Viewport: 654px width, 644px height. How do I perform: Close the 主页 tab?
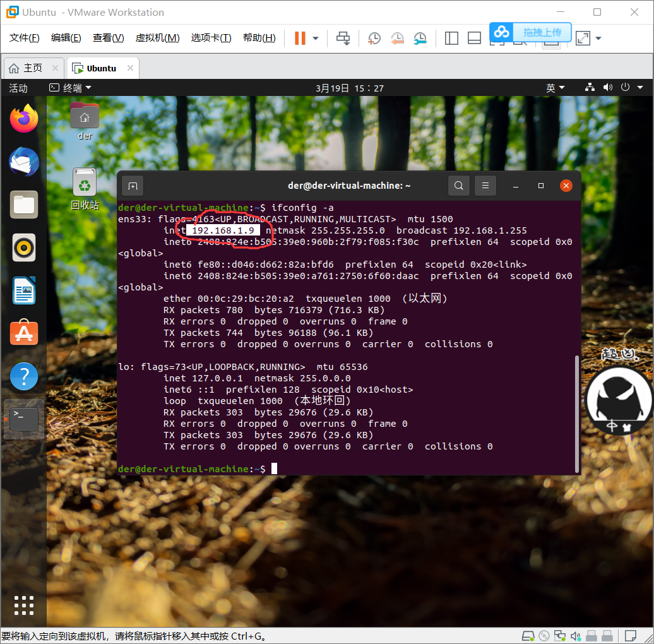tap(55, 68)
